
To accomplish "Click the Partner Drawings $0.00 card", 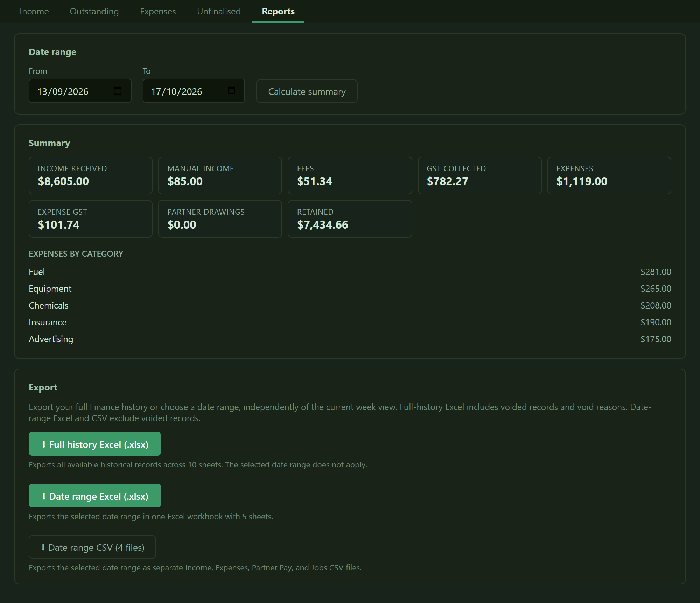I will click(220, 219).
